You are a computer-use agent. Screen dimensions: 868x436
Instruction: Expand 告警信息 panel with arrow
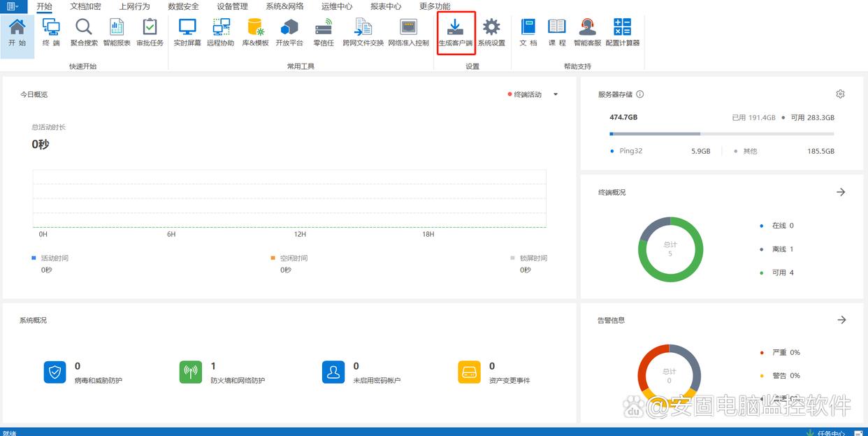click(x=841, y=320)
